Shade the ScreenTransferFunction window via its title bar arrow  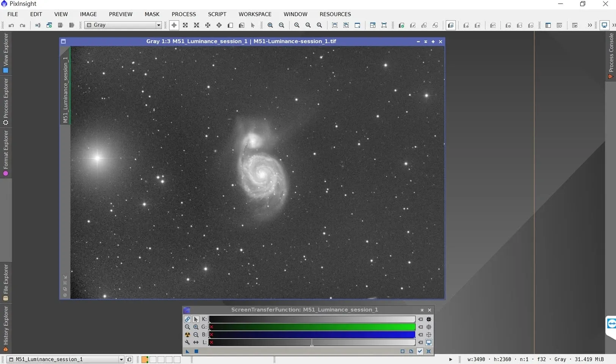click(422, 310)
